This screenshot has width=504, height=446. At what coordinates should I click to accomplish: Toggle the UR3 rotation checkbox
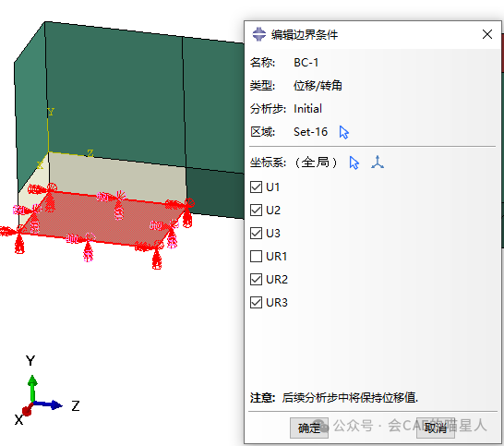pos(256,303)
